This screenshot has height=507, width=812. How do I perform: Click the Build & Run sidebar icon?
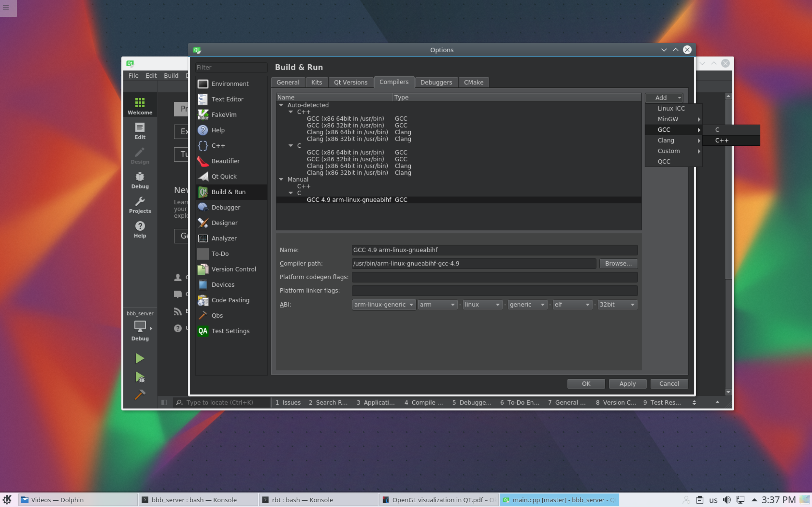click(229, 192)
